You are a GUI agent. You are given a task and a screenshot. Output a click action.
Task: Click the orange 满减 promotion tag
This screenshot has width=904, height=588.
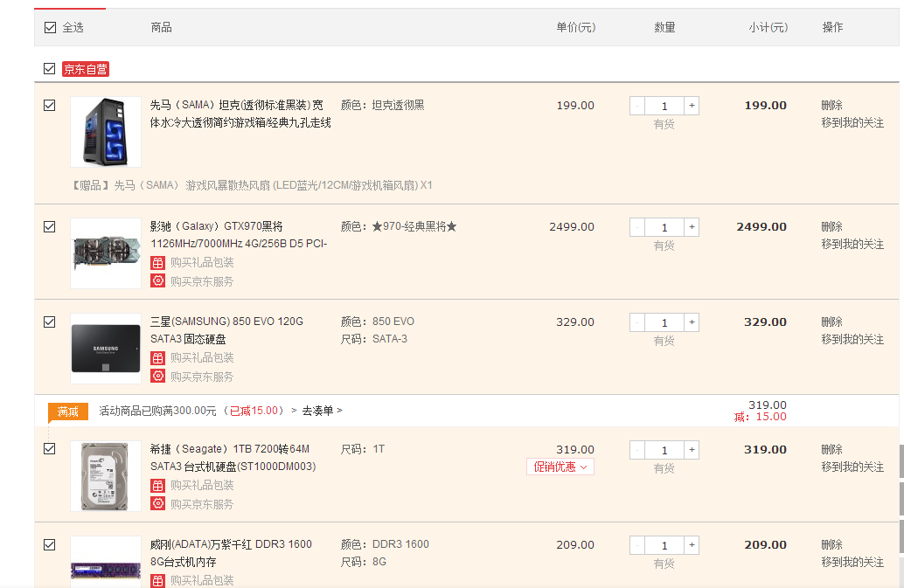[x=68, y=412]
